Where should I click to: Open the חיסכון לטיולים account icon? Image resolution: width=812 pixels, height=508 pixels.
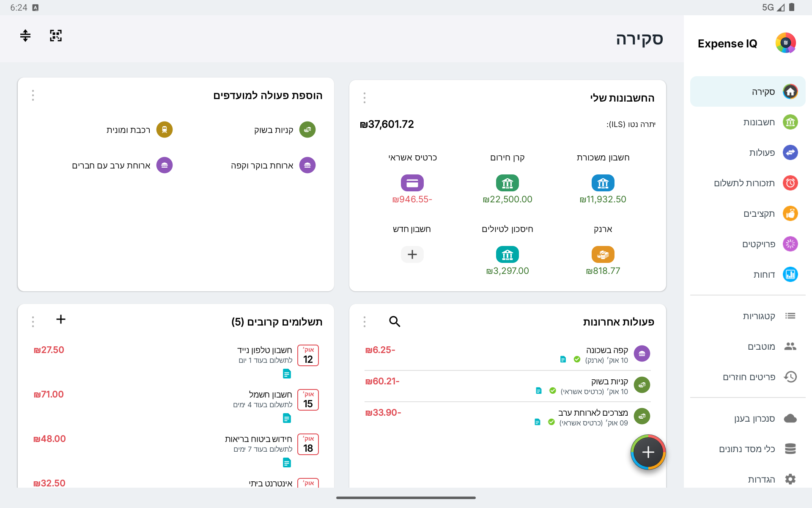point(507,254)
